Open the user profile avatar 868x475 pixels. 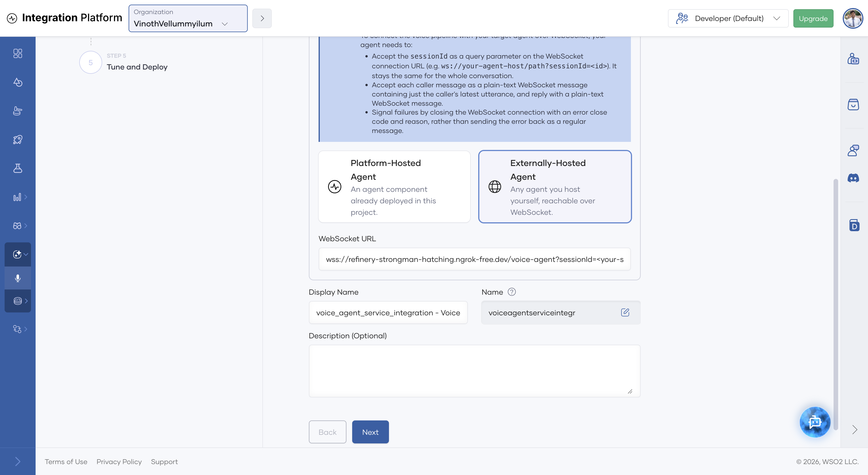point(853,18)
